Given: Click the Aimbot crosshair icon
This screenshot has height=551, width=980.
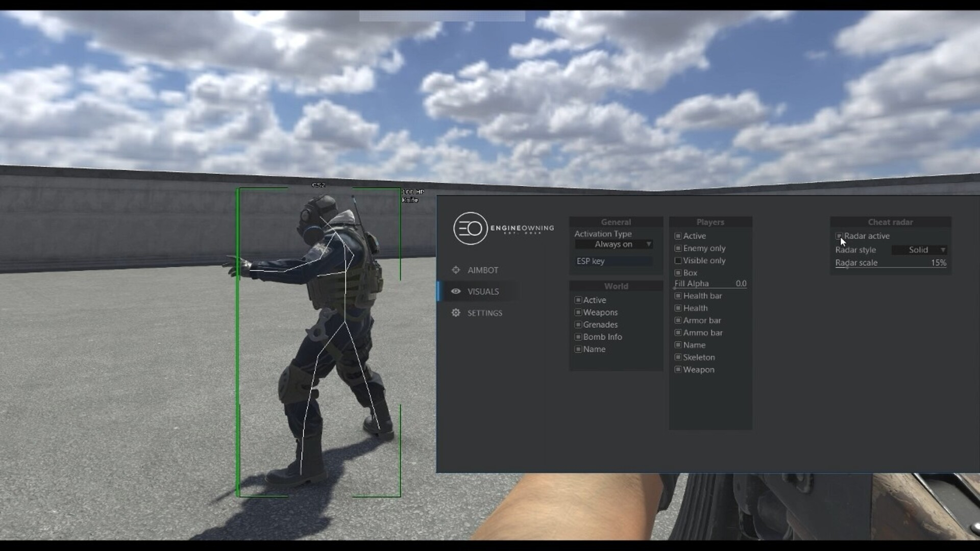Looking at the screenshot, I should click(456, 270).
